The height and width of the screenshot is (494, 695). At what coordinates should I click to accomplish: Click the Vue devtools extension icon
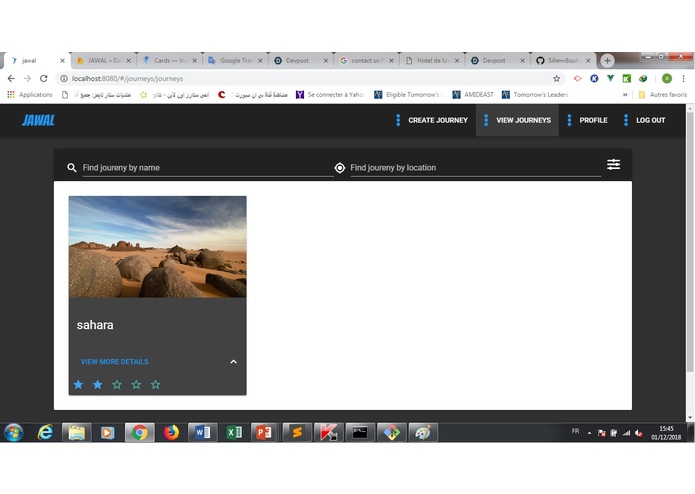[x=610, y=78]
